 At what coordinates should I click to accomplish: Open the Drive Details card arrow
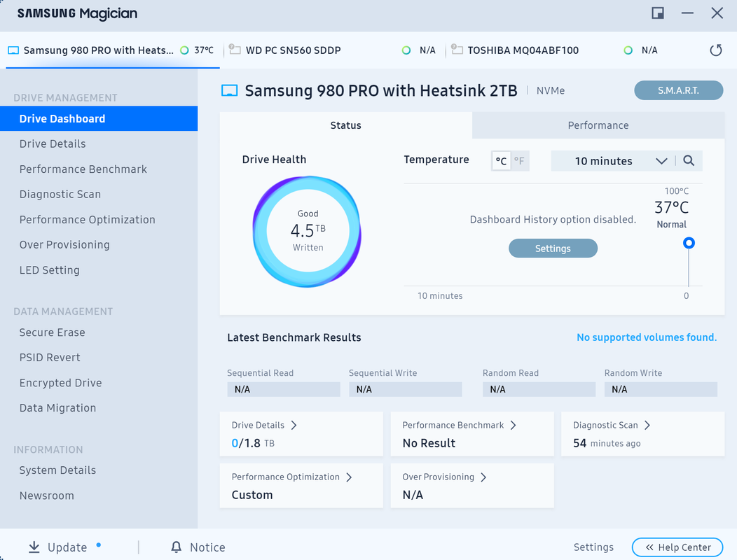[294, 425]
